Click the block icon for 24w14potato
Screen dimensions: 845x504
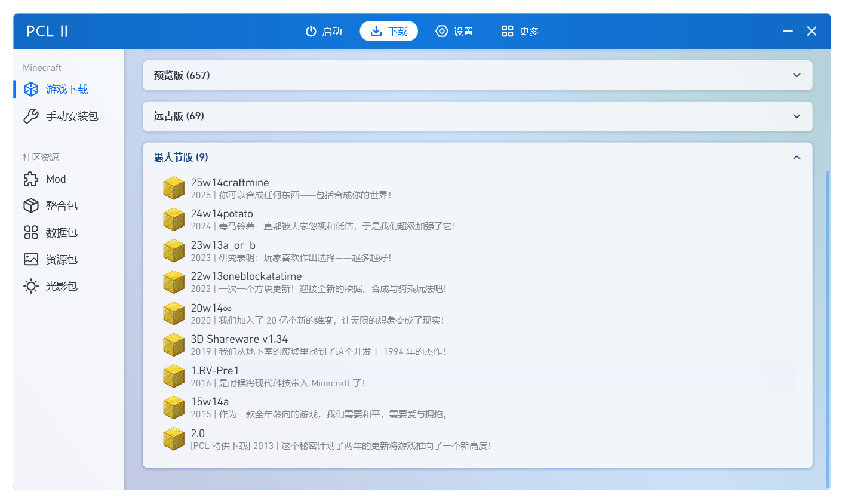click(x=174, y=220)
